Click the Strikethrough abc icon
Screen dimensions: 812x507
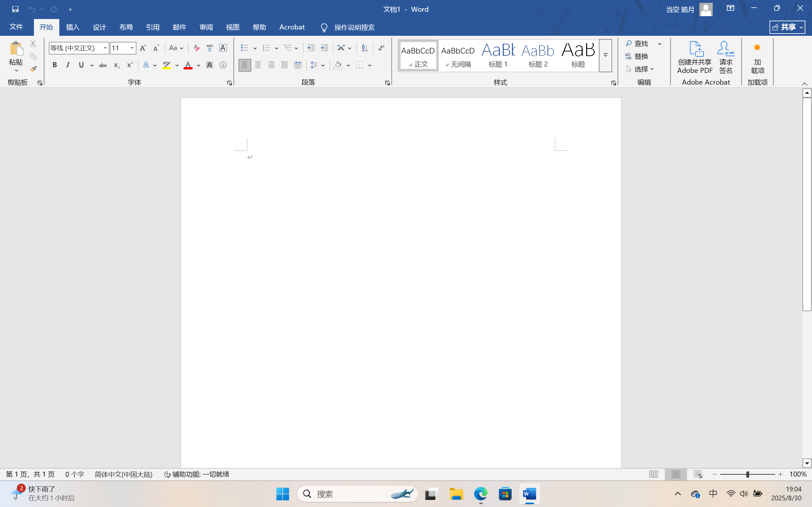pyautogui.click(x=103, y=65)
